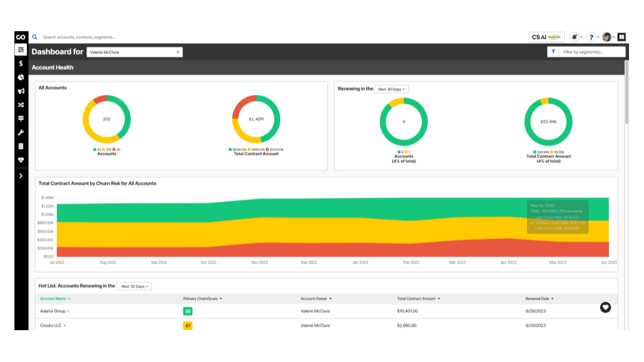Click the dollar sign icon in sidebar
Screen dimensions: 644x362
click(x=21, y=64)
